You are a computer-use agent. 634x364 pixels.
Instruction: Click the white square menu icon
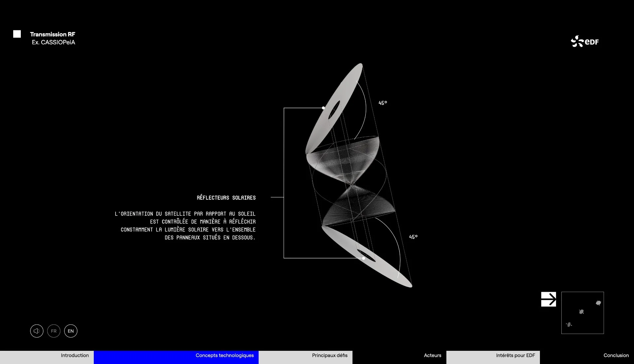pyautogui.click(x=17, y=34)
